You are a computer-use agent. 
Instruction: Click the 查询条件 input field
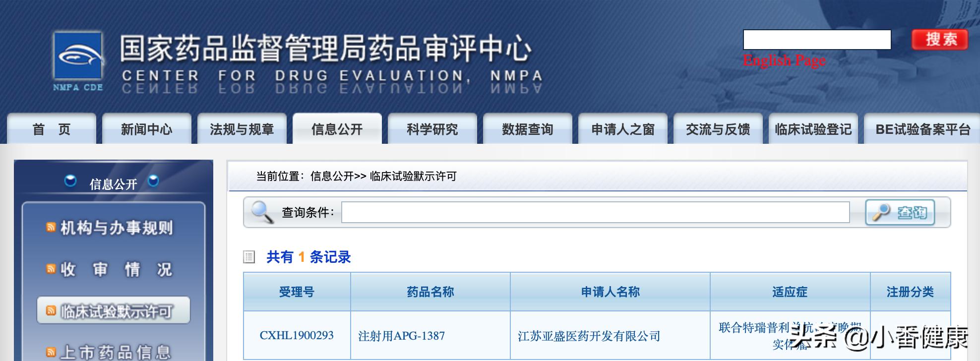(595, 212)
